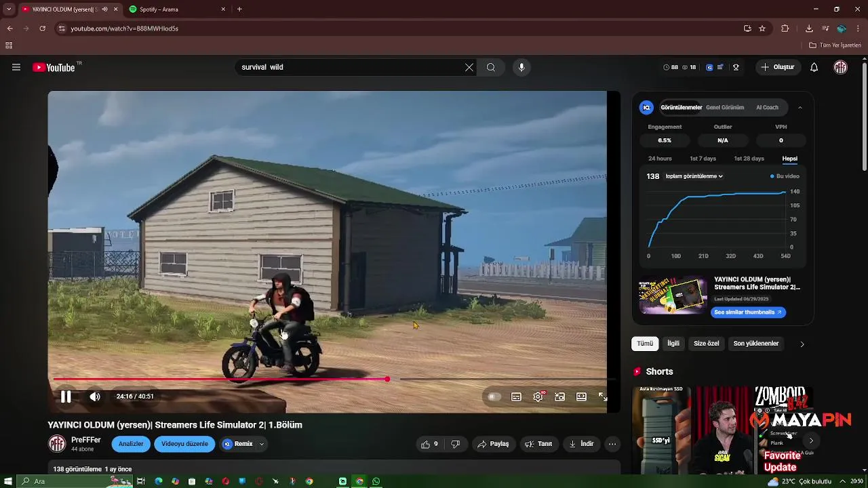Click the red progress scrubber handle
The width and height of the screenshot is (868, 488).
387,379
